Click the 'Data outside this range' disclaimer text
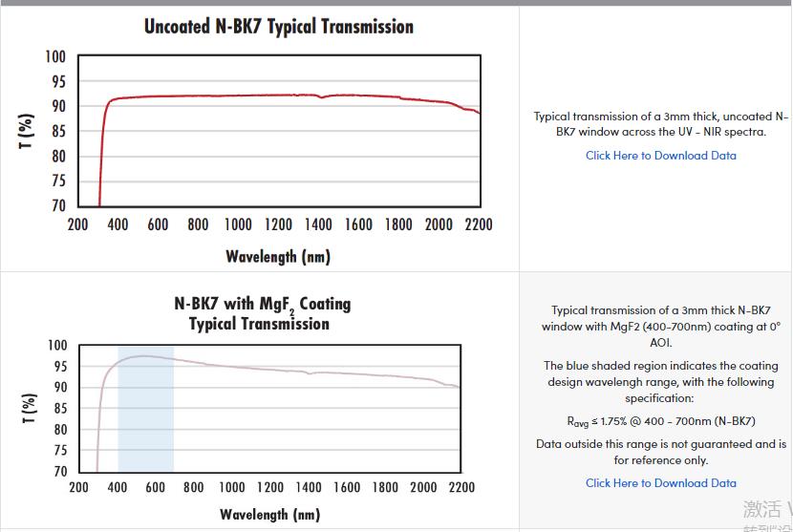Screen dimensions: 793x532 pyautogui.click(x=660, y=452)
